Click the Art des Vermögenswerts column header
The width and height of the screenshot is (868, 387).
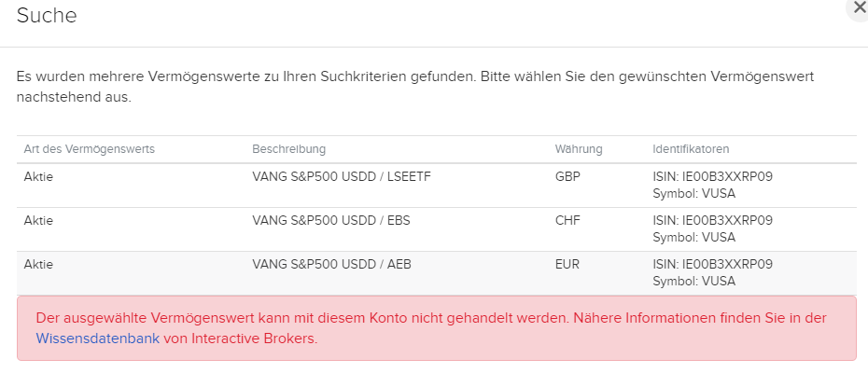(x=89, y=149)
